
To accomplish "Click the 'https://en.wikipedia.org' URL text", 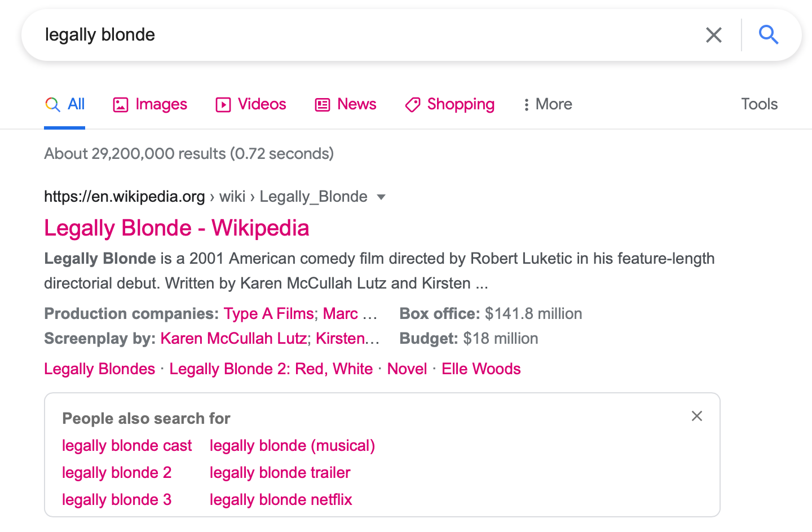I will (x=125, y=197).
